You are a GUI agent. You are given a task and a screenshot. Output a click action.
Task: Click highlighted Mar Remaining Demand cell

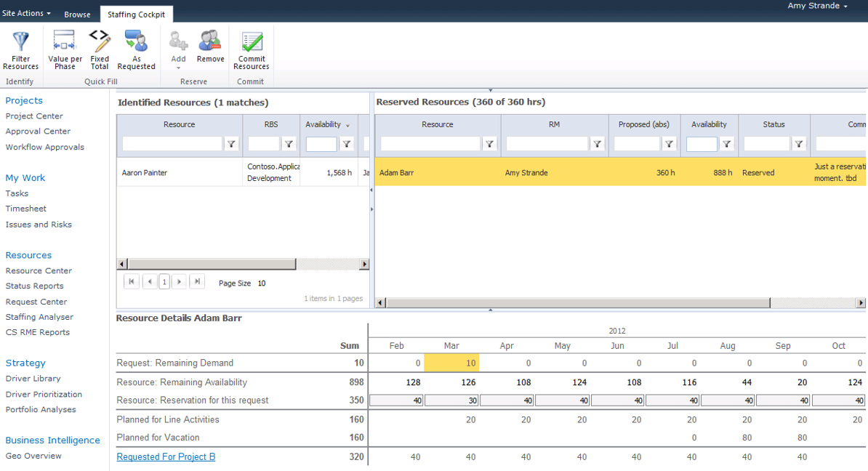click(451, 363)
